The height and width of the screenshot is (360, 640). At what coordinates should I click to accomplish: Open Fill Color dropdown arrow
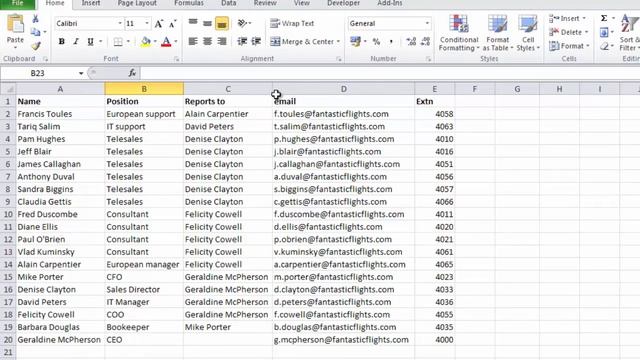pos(155,42)
